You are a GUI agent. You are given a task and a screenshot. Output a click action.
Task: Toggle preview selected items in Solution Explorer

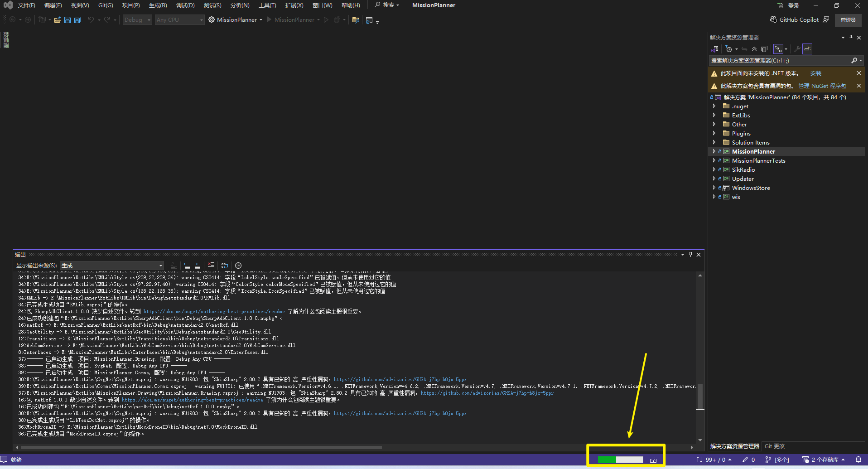point(807,49)
